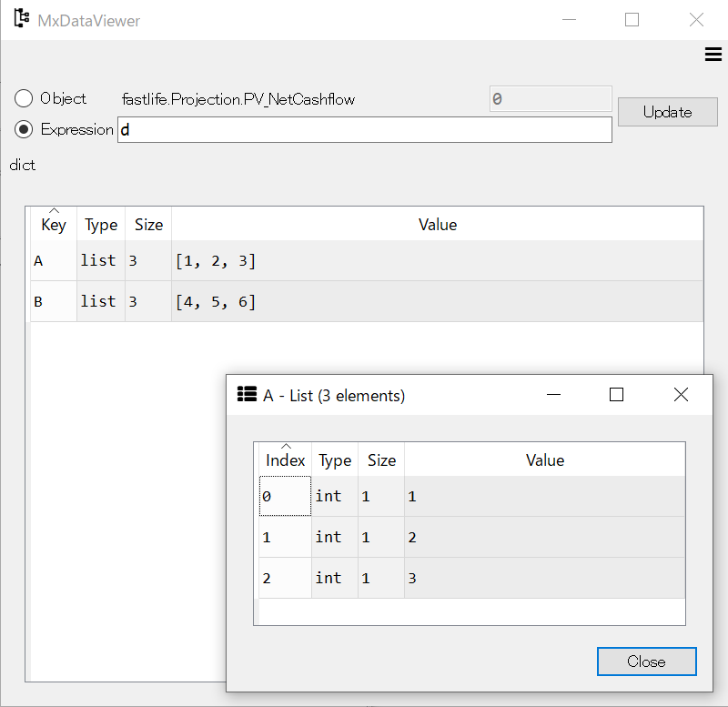
Task: Select the Object radio button
Action: point(24,98)
